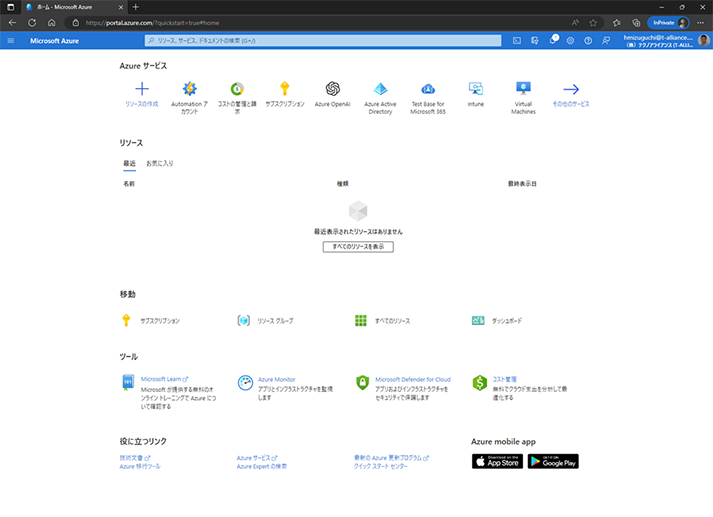
Task: Open read aloud icon in address bar
Action: [575, 23]
